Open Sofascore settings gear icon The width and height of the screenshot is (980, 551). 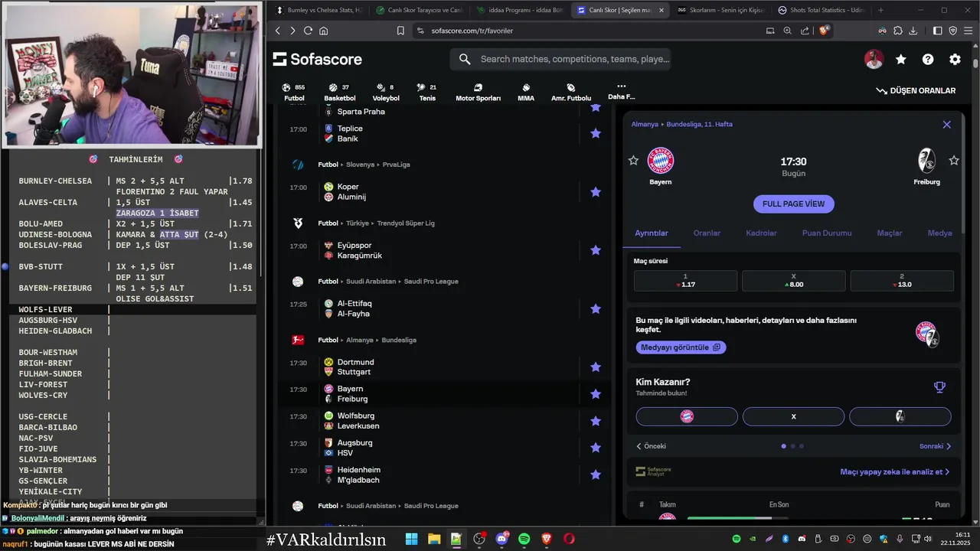coord(955,59)
